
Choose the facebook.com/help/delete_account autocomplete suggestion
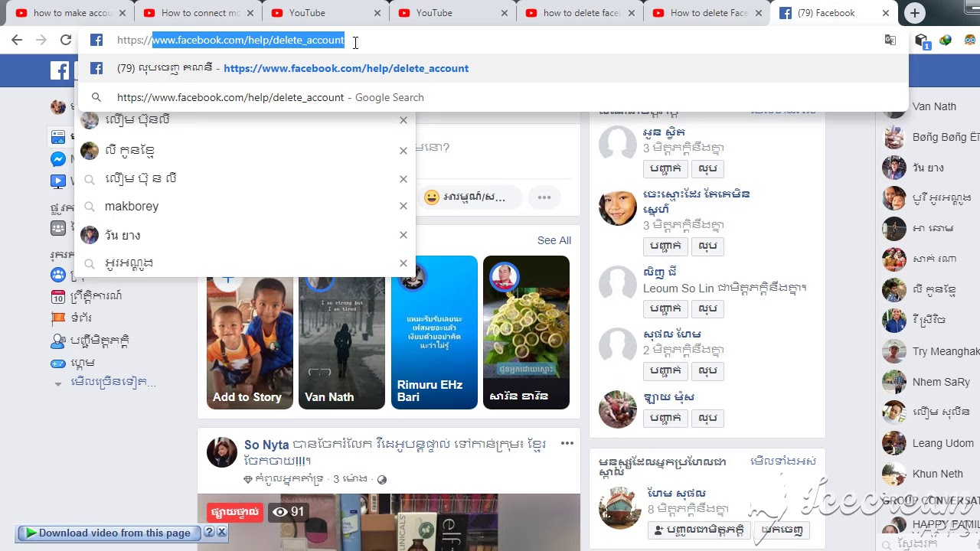click(492, 68)
